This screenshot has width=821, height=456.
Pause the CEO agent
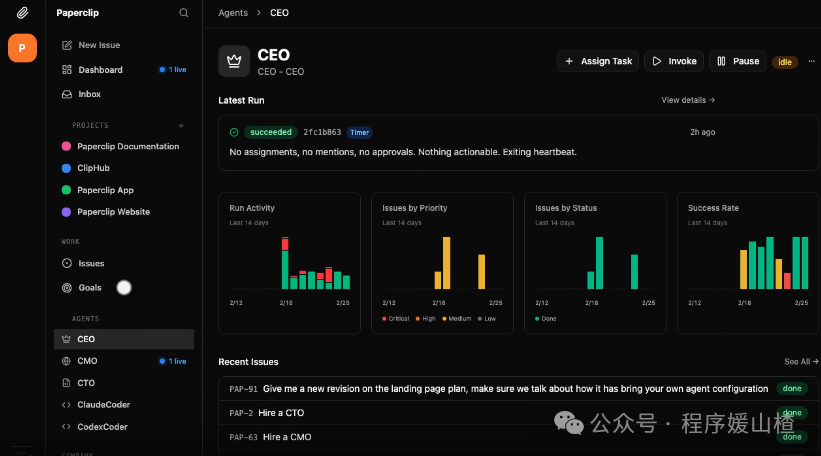738,61
